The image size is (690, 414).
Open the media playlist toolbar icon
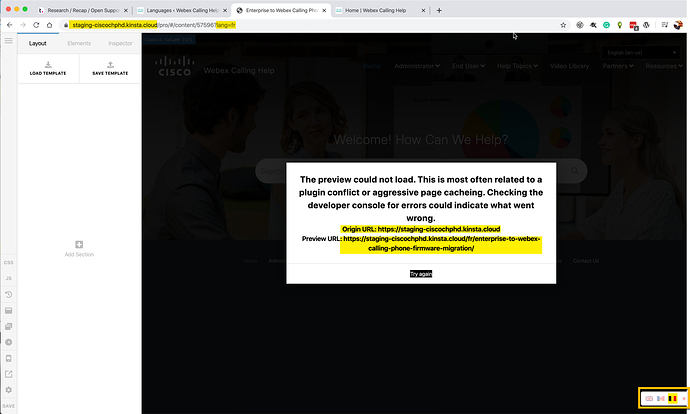tap(665, 25)
